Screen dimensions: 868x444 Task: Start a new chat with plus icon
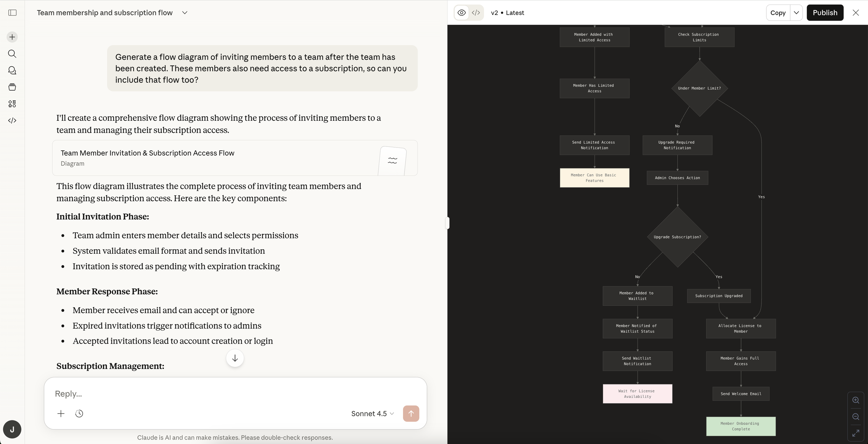pos(12,37)
